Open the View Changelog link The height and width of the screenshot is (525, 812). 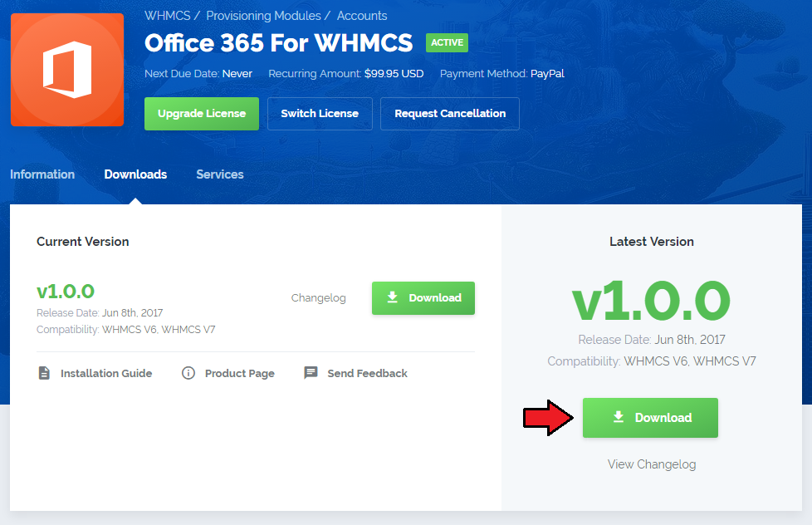point(652,464)
